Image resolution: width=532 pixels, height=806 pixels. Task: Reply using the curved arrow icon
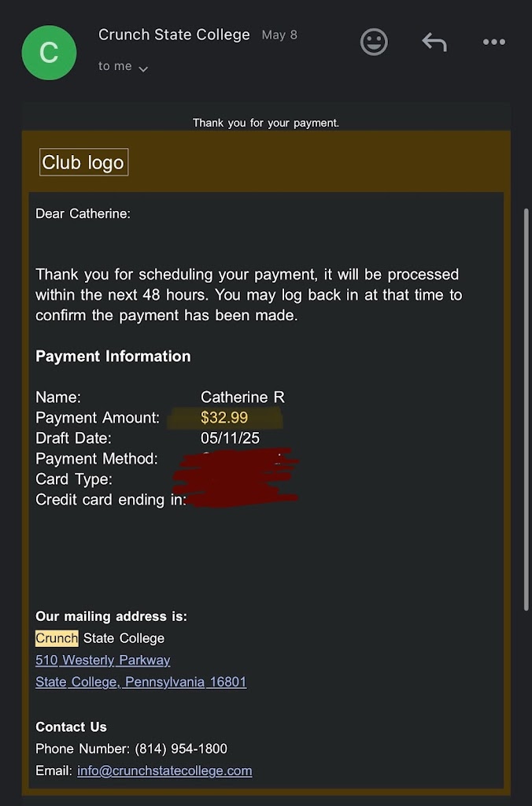(x=434, y=42)
